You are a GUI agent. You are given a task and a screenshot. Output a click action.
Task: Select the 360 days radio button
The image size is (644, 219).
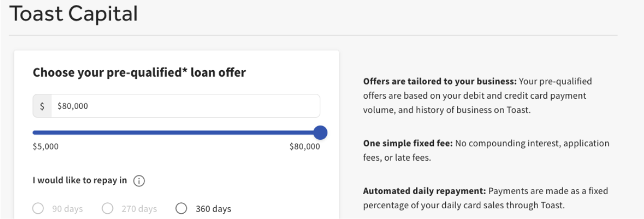point(181,209)
